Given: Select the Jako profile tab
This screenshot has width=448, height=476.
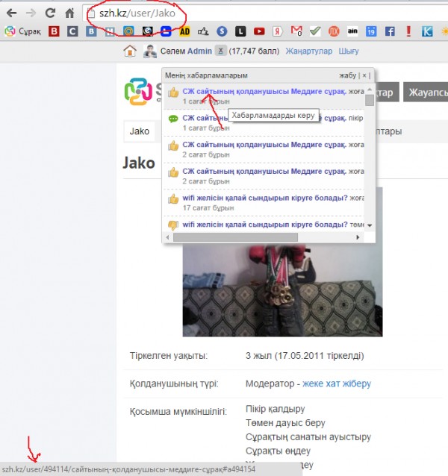Looking at the screenshot, I should [140, 131].
